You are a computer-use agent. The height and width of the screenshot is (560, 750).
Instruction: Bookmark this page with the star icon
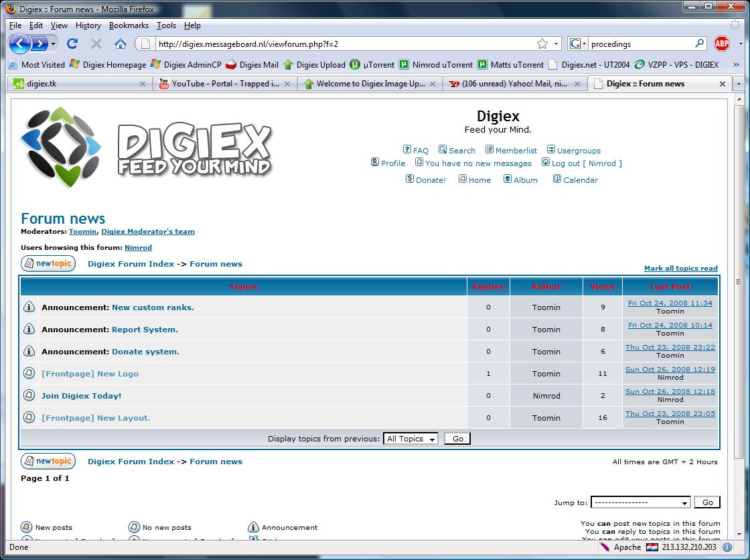[542, 44]
